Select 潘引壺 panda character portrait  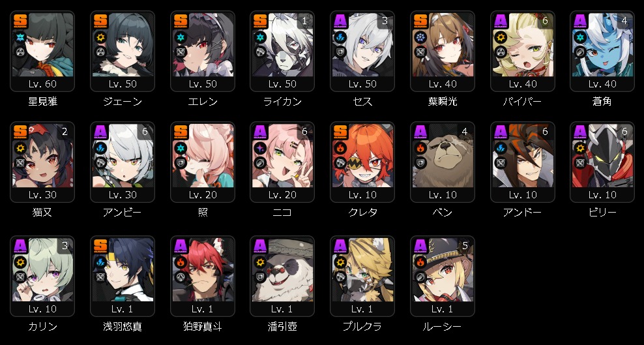pos(282,270)
